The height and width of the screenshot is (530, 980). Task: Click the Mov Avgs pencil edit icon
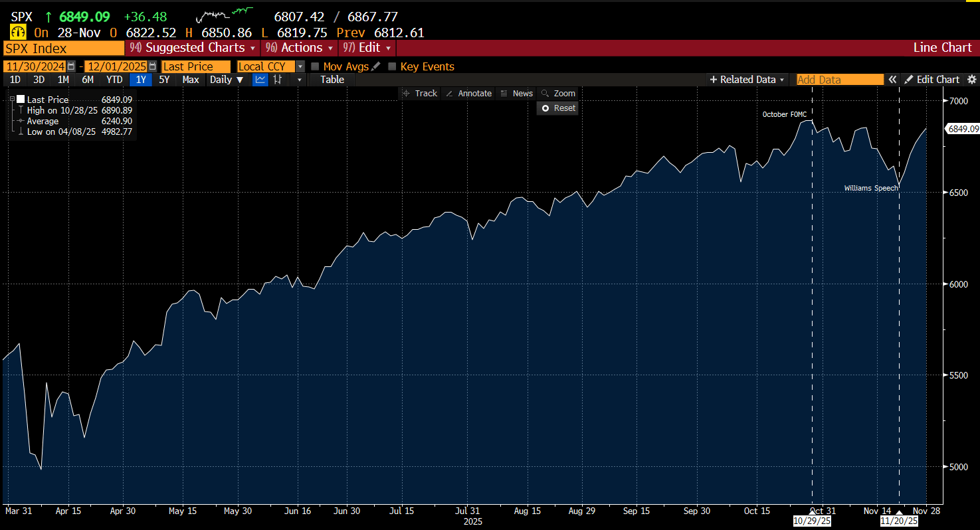[376, 66]
